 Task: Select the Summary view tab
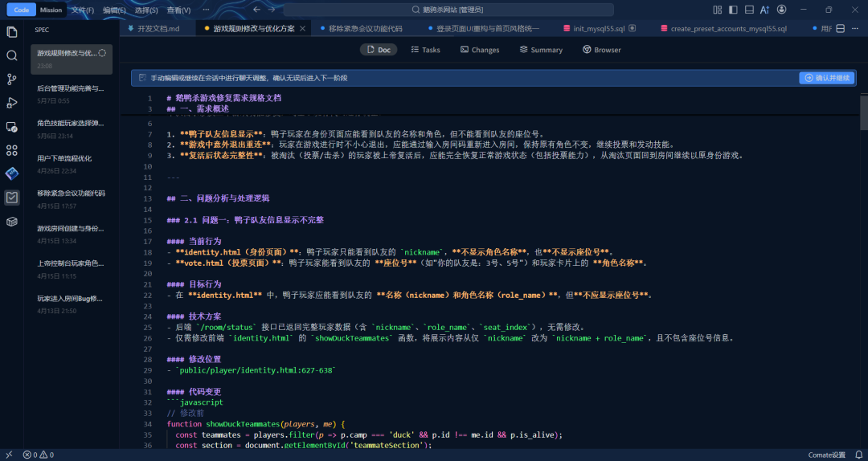[x=541, y=50]
